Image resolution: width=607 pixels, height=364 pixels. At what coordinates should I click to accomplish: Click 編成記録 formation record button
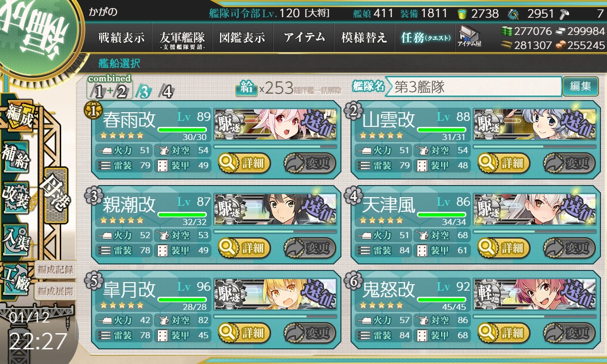pyautogui.click(x=55, y=270)
